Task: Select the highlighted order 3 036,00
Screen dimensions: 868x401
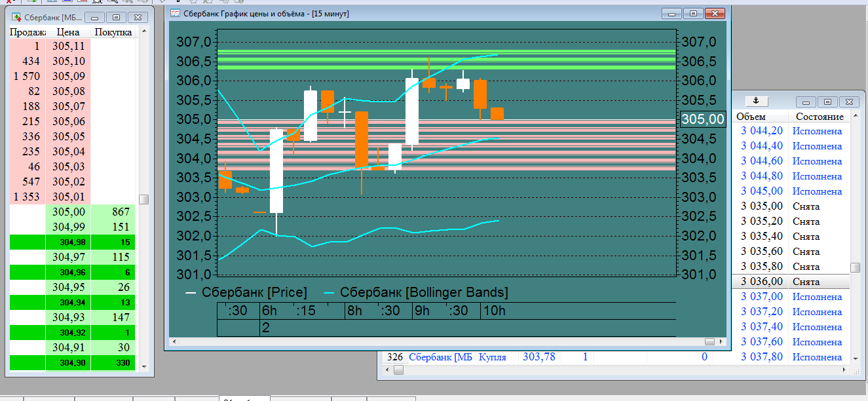Action: point(791,282)
